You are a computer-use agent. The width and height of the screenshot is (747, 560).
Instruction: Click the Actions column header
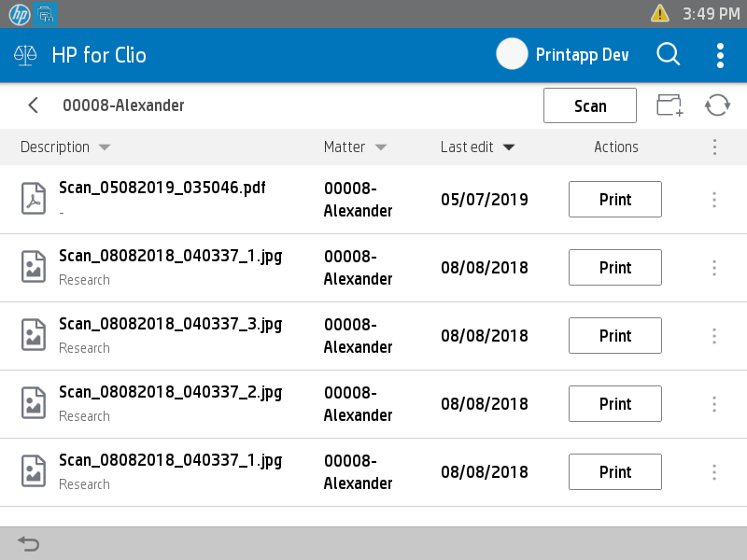[616, 147]
